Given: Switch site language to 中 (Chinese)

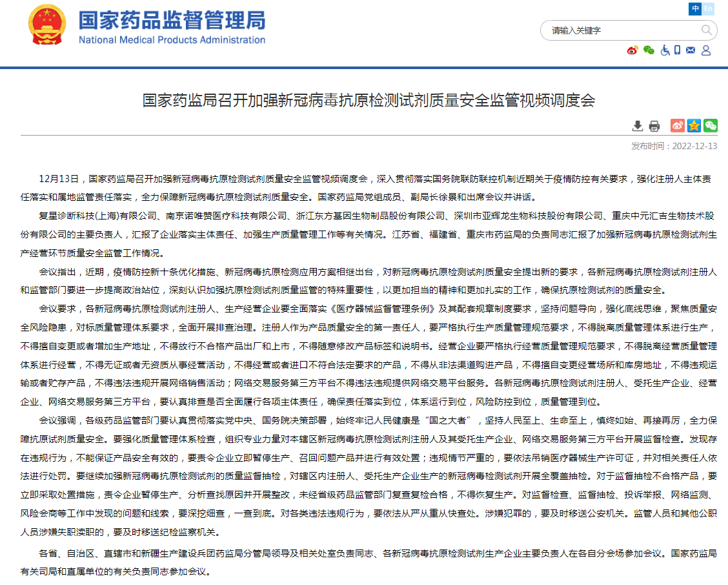Looking at the screenshot, I should pos(695,8).
